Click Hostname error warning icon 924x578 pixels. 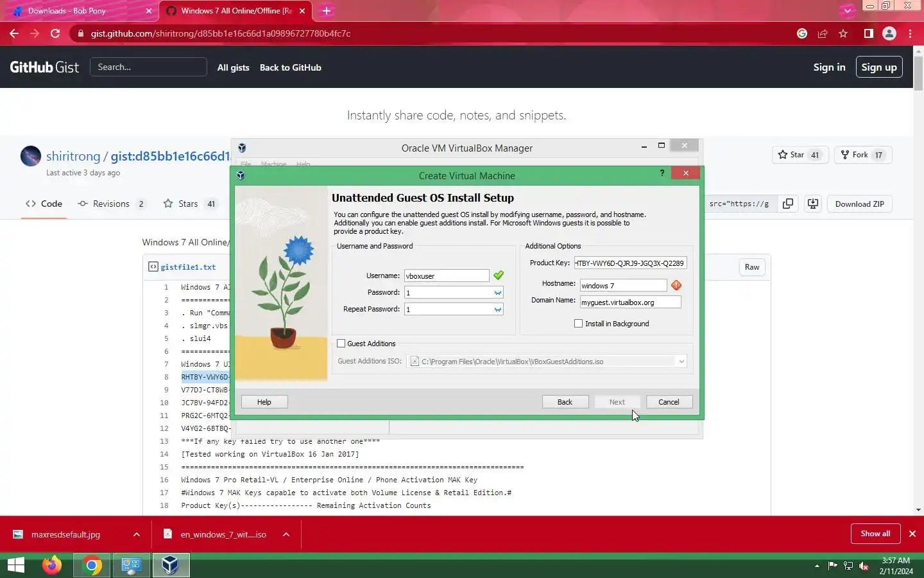[x=676, y=285]
